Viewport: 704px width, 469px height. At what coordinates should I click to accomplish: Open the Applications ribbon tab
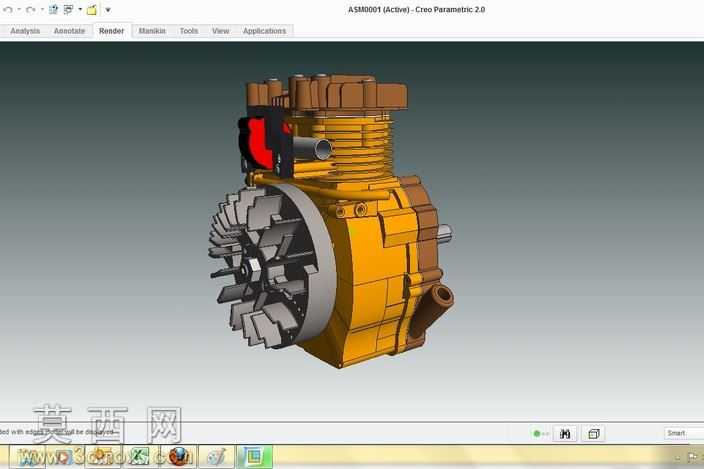point(264,31)
